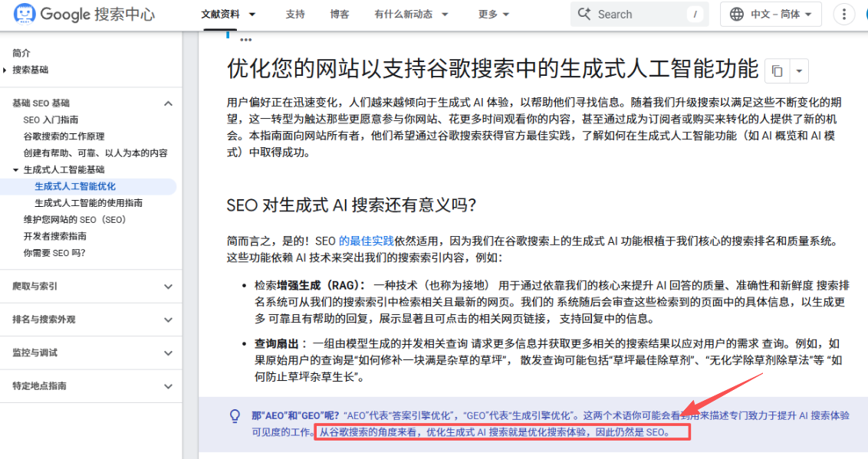
Task: Open the three-dot more options menu
Action: point(843,15)
